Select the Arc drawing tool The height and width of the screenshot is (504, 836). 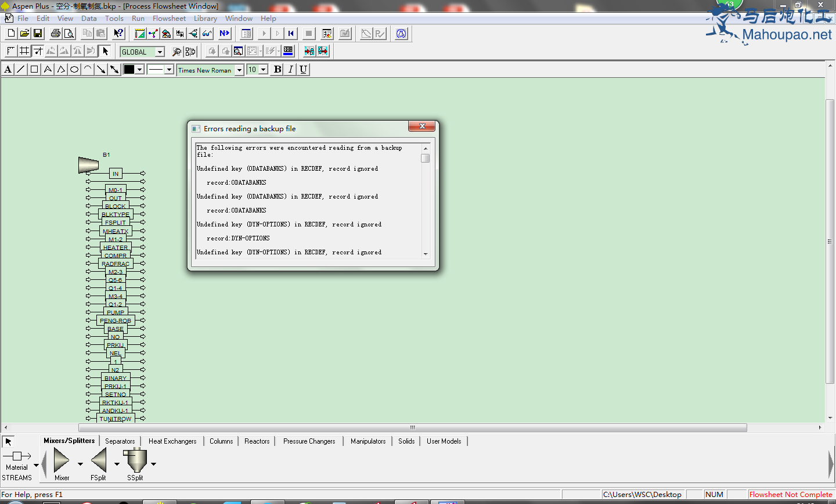coord(88,70)
